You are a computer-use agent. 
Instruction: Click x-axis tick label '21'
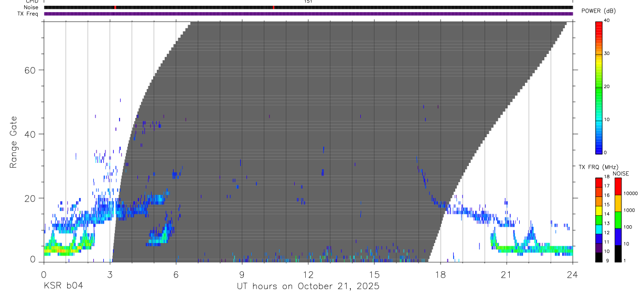[x=507, y=274]
